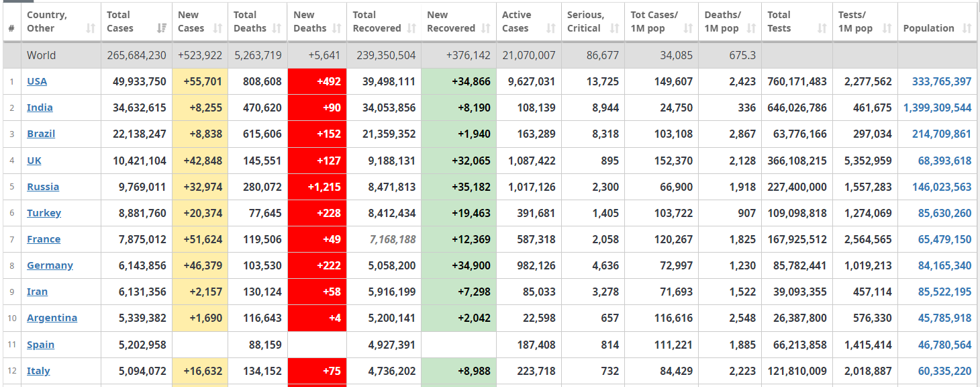Open Russia population 146,023,563 link
Viewport: 980px width, 387px height.
point(942,187)
